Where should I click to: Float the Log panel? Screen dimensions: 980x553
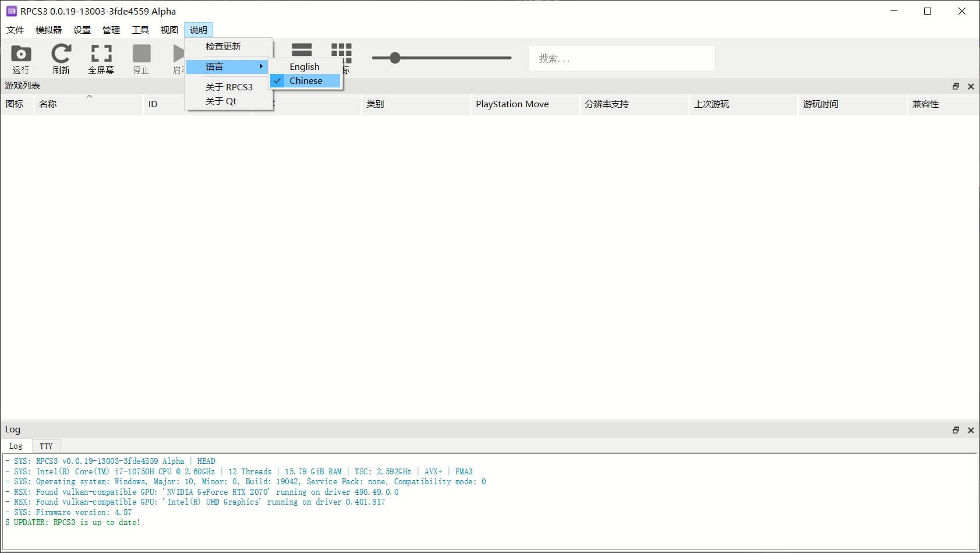[x=956, y=430]
